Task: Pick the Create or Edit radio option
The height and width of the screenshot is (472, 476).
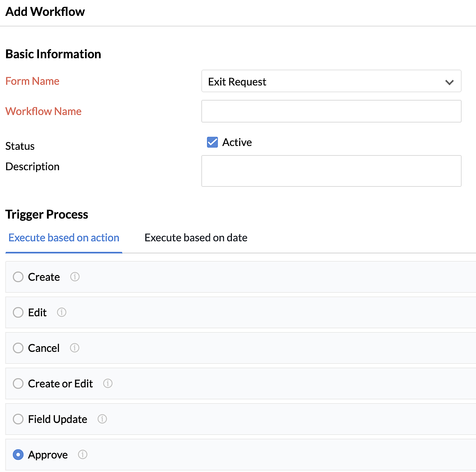Action: click(18, 383)
